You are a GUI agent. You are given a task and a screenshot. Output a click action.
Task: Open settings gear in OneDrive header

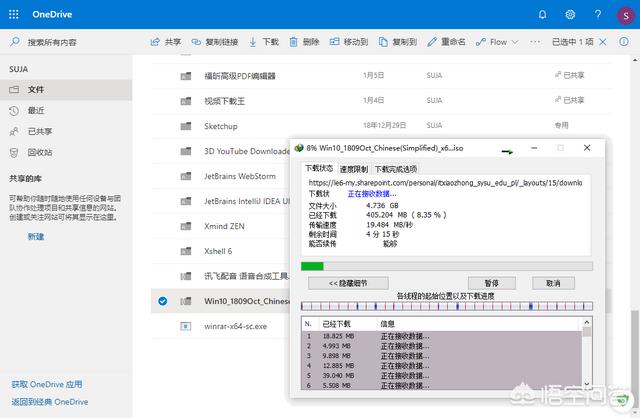pyautogui.click(x=570, y=15)
